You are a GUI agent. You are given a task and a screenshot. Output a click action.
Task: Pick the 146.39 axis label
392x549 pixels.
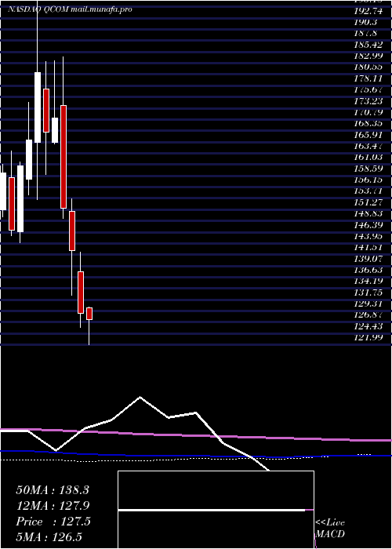(x=368, y=225)
